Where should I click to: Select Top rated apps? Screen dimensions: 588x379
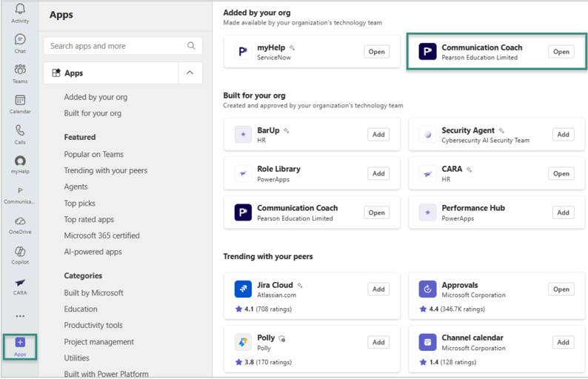[89, 219]
